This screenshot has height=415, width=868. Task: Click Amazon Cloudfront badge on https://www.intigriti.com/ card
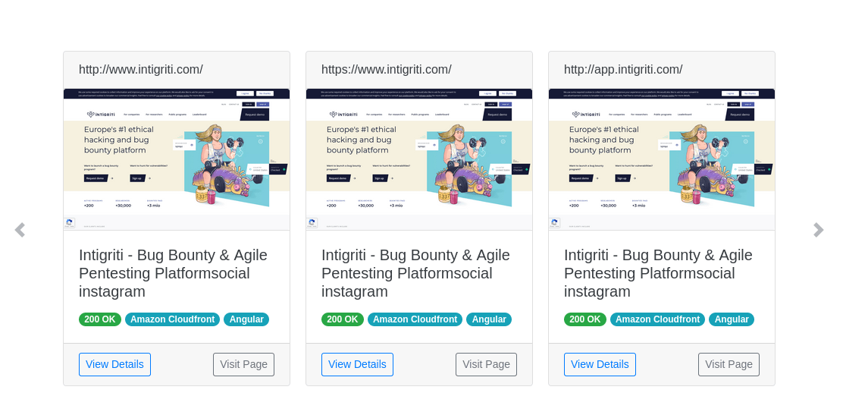click(415, 319)
